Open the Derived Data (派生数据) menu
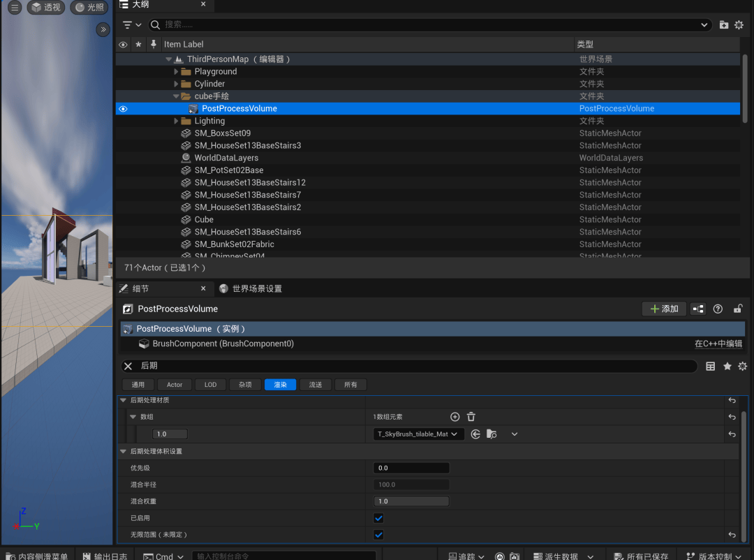The image size is (754, 560). pos(563,556)
